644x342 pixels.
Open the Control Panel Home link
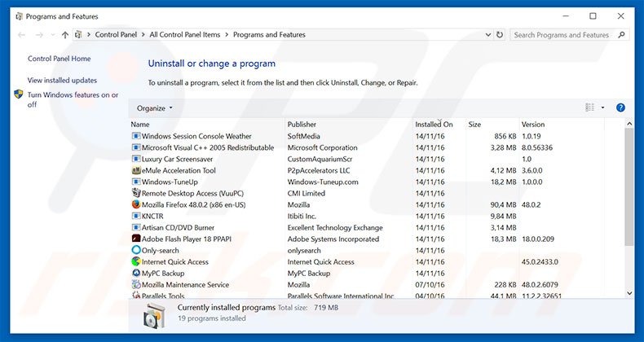click(x=60, y=59)
